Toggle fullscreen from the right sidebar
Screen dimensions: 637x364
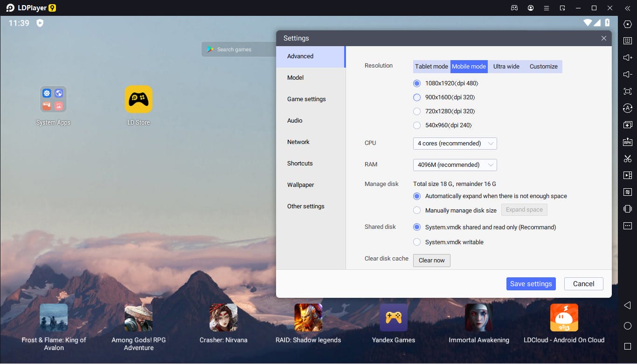(x=628, y=91)
